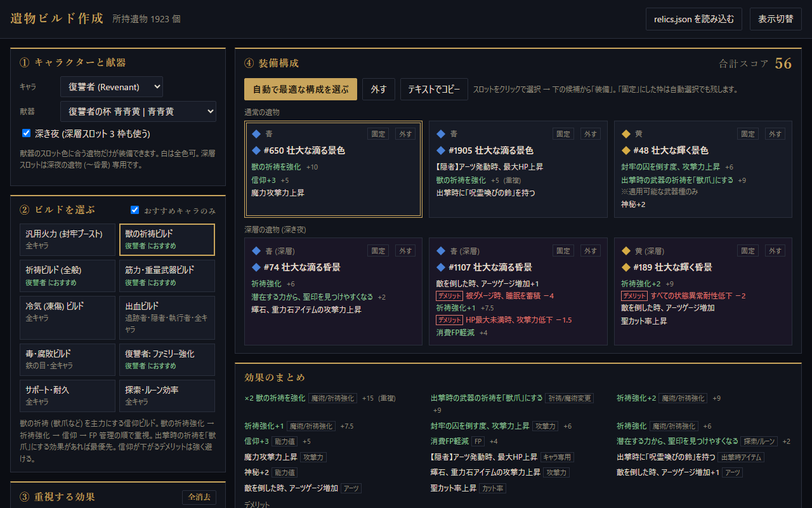Click 合計スコア 56 value
This screenshot has height=508, width=812.
pos(783,63)
